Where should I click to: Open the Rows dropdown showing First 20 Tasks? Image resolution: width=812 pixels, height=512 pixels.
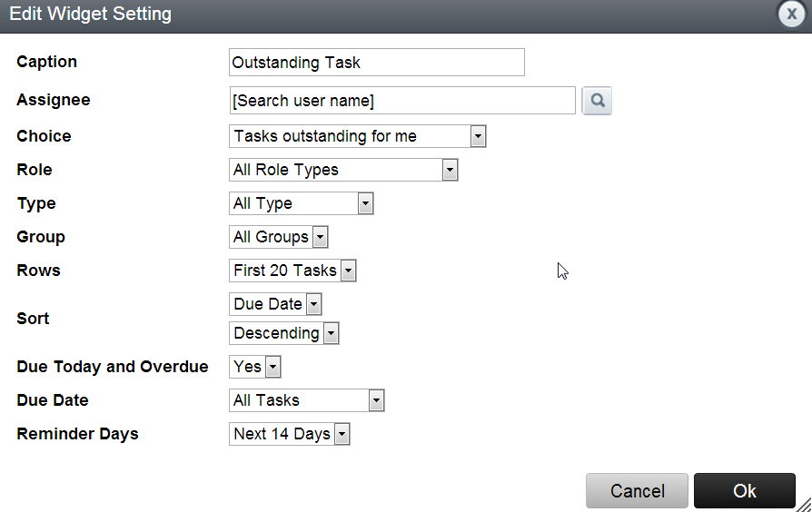[x=292, y=271]
